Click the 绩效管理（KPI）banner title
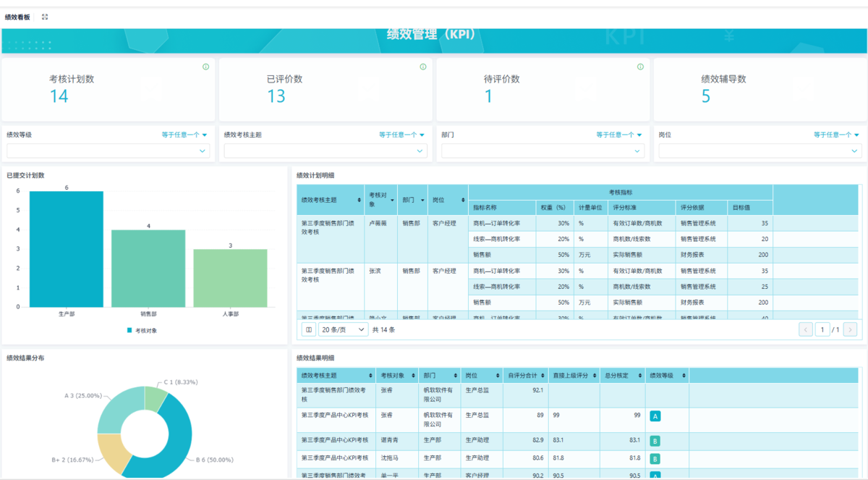Screen dimensions: 868x480 [432, 33]
